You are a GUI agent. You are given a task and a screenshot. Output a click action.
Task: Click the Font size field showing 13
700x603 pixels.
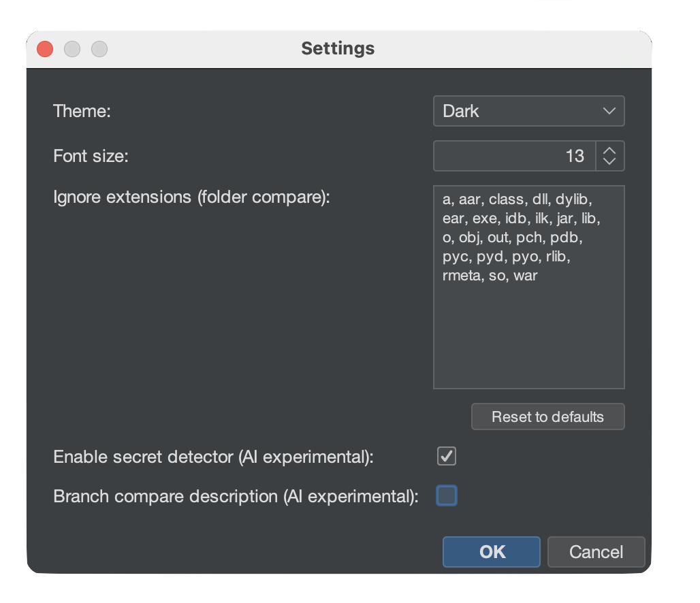point(515,156)
